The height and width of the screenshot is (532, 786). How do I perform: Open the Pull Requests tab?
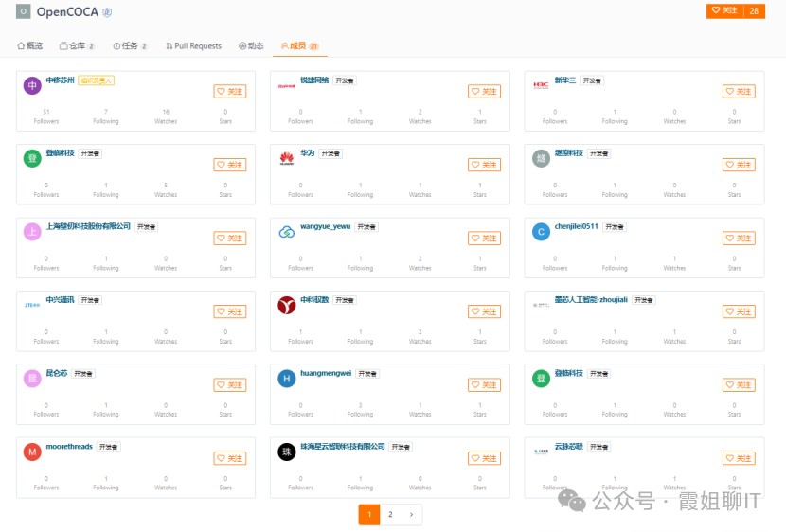pos(193,45)
